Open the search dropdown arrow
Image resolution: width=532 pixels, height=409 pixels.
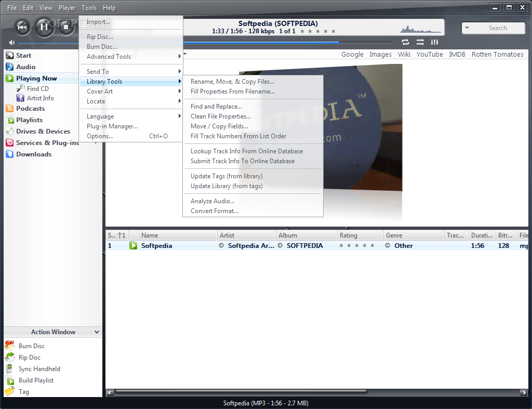pos(467,28)
